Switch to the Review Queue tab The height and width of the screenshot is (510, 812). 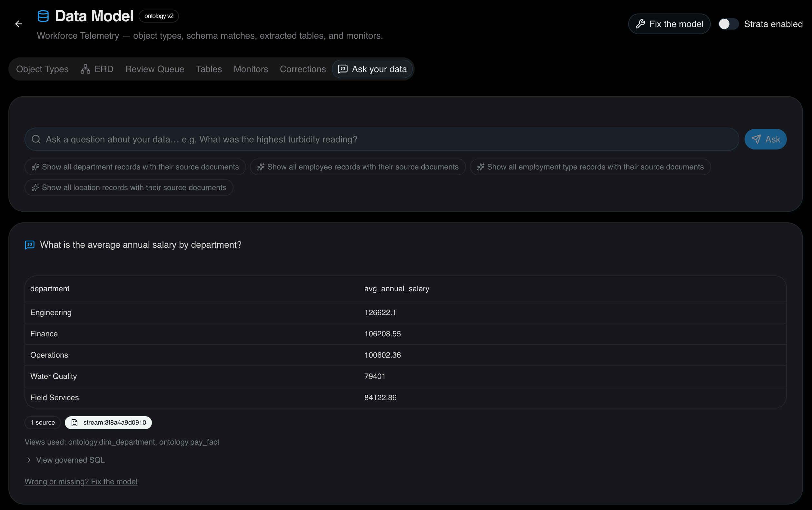coord(154,69)
